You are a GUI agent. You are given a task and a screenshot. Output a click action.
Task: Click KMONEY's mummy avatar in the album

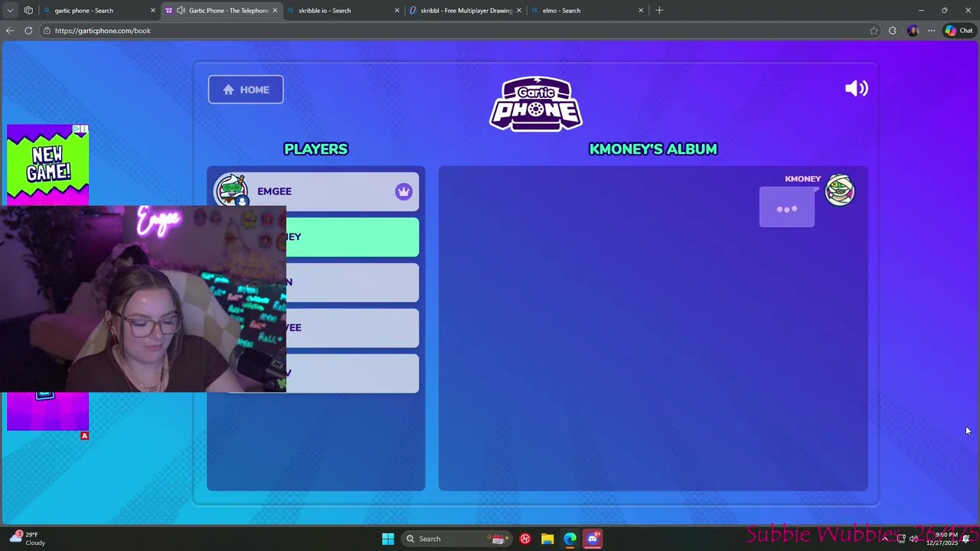click(840, 191)
